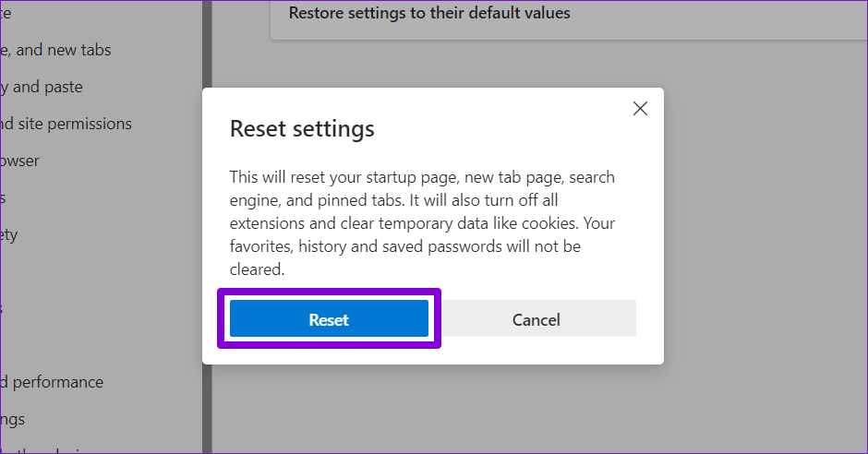The height and width of the screenshot is (454, 868).
Task: Go to the 'and paste' sidebar section
Action: point(42,87)
